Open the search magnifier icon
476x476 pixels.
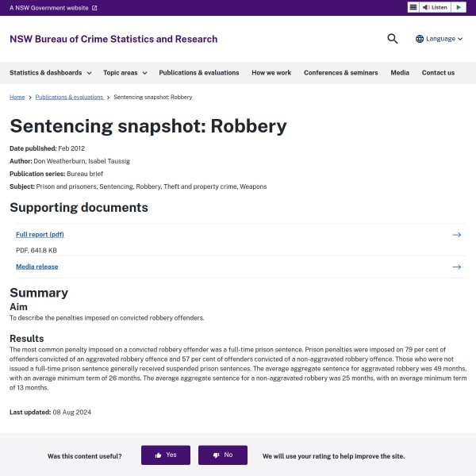[392, 39]
